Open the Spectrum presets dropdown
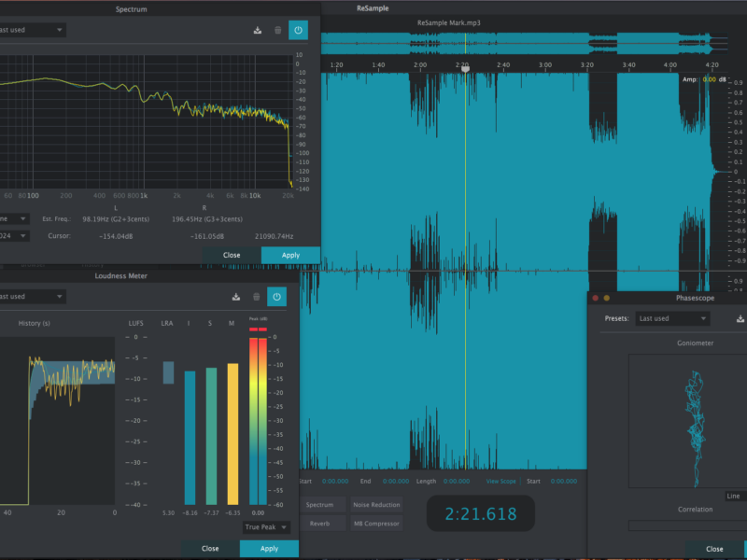This screenshot has width=747, height=560. pyautogui.click(x=32, y=30)
